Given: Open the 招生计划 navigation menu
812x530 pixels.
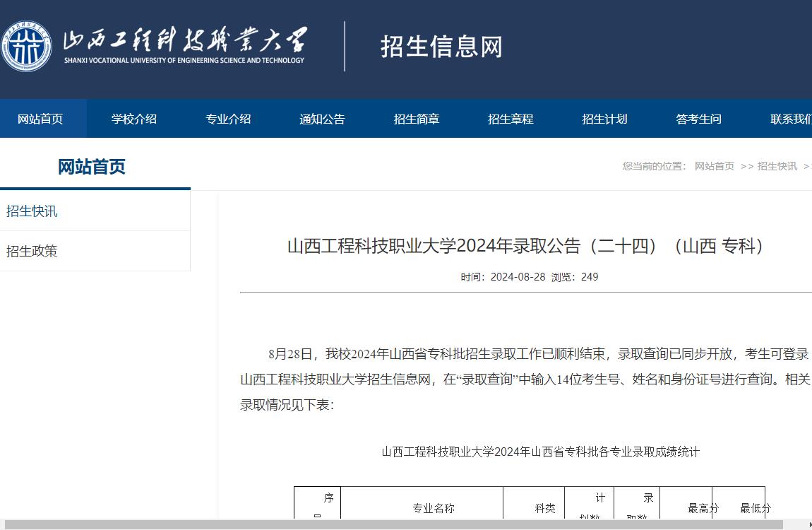Looking at the screenshot, I should 604,119.
